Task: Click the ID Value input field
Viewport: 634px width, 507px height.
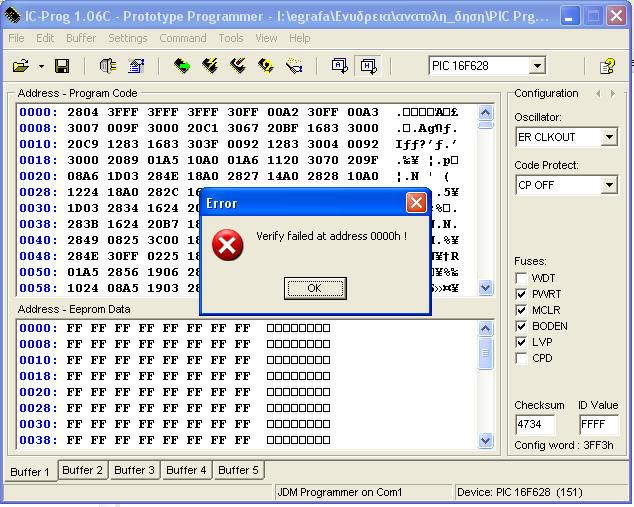Action: (x=598, y=425)
